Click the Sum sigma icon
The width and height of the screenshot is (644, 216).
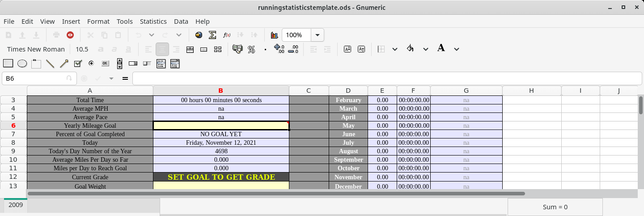click(213, 35)
